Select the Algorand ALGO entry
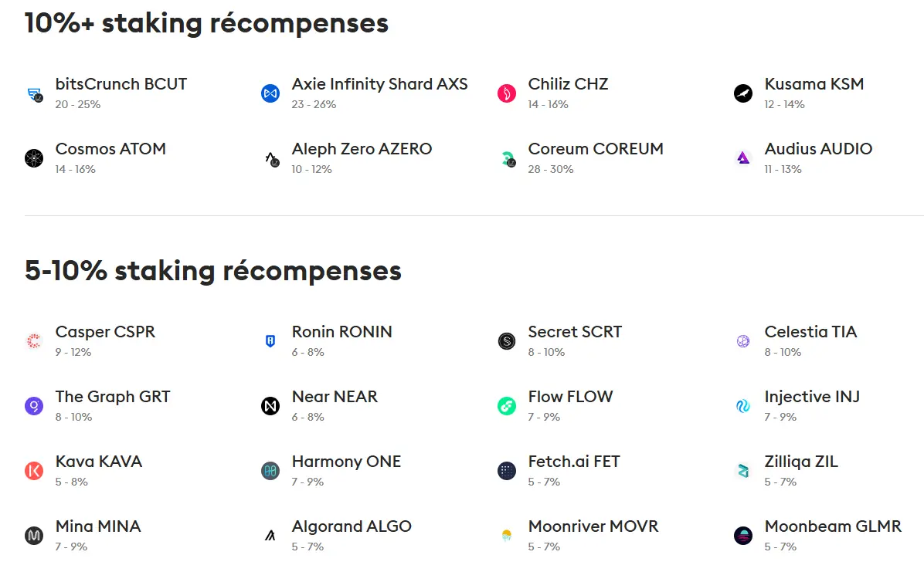Viewport: 924px width, 572px height. pyautogui.click(x=352, y=526)
